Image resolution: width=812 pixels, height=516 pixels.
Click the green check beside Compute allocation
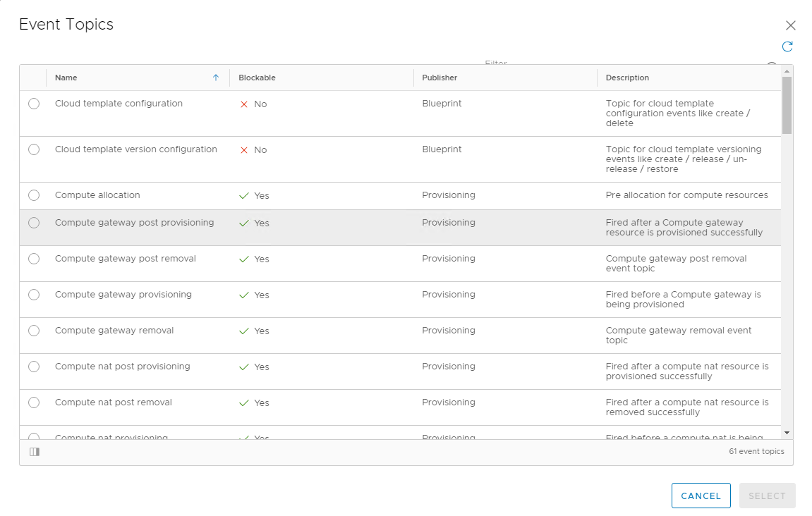coord(243,195)
